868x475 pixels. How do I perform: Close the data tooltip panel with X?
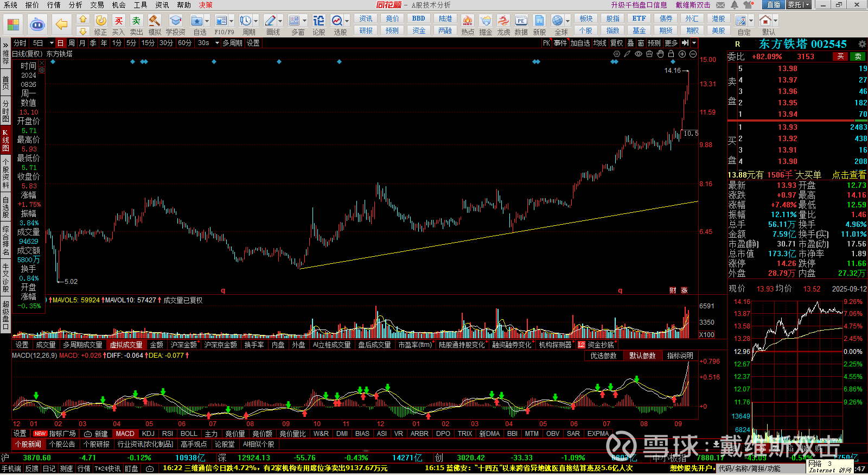42,63
